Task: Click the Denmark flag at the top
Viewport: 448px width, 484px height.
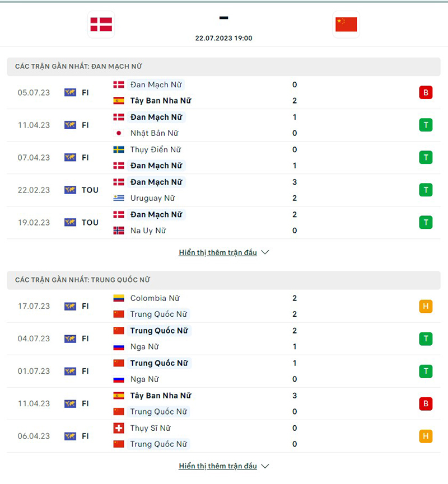Action: 101,25
